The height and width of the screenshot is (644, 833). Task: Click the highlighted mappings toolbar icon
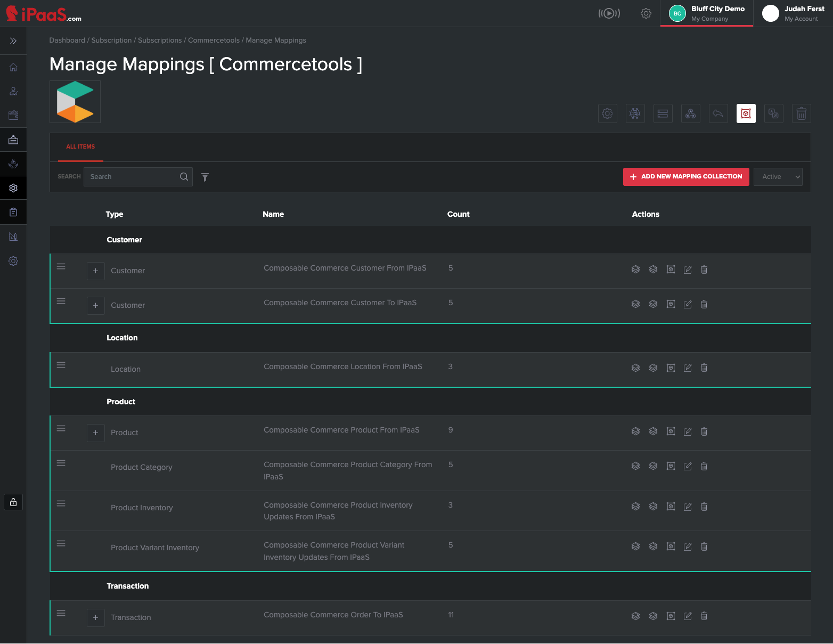tap(746, 113)
